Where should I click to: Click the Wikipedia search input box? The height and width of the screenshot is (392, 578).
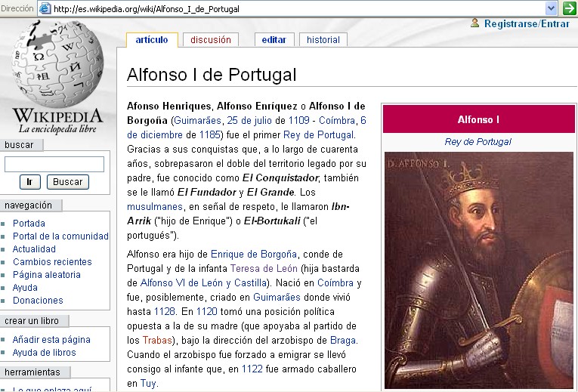pyautogui.click(x=54, y=164)
